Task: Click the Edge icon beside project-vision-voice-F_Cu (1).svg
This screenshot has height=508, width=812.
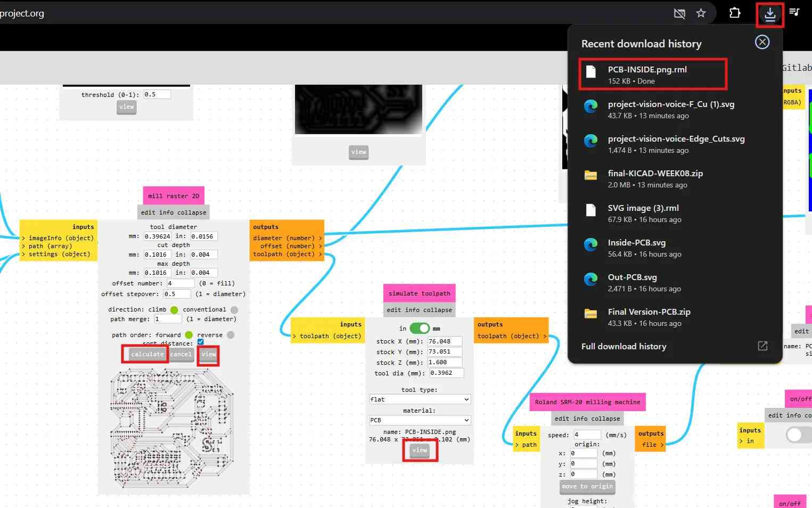Action: click(590, 106)
